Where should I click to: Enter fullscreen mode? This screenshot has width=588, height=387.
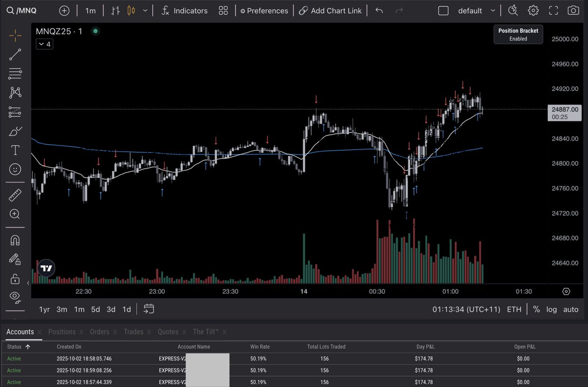553,10
